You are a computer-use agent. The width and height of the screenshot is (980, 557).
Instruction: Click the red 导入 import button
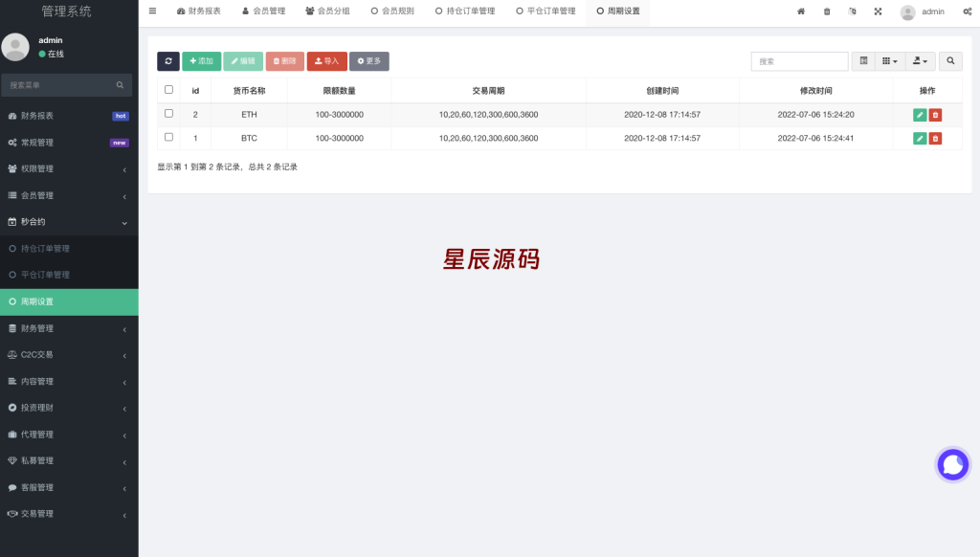(327, 61)
